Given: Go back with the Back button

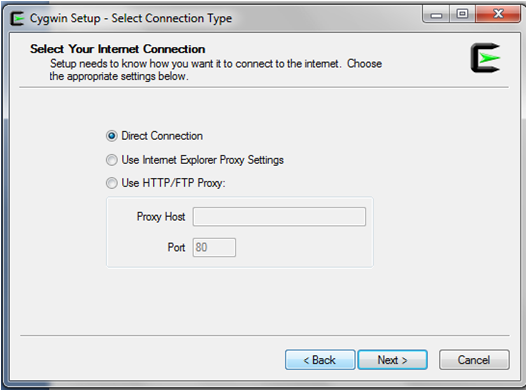Looking at the screenshot, I should [320, 360].
